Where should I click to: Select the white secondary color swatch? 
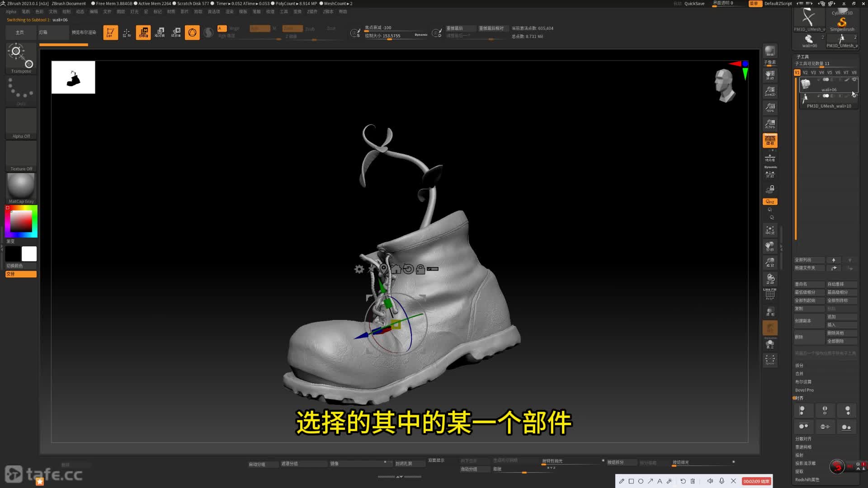point(29,254)
